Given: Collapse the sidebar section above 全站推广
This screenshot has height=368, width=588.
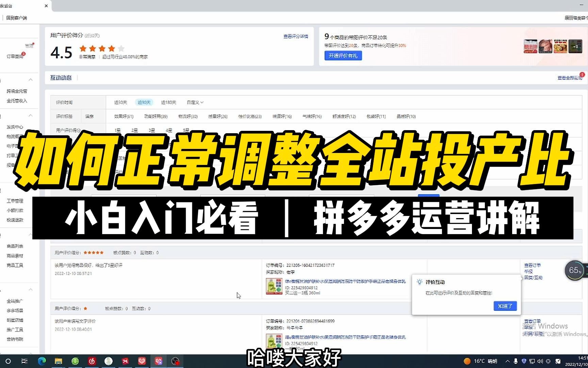Looking at the screenshot, I should point(31,289).
